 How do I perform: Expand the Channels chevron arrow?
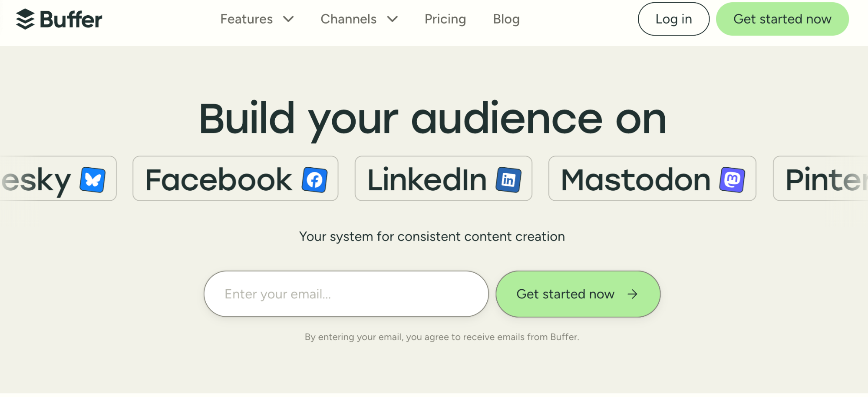[x=393, y=19]
